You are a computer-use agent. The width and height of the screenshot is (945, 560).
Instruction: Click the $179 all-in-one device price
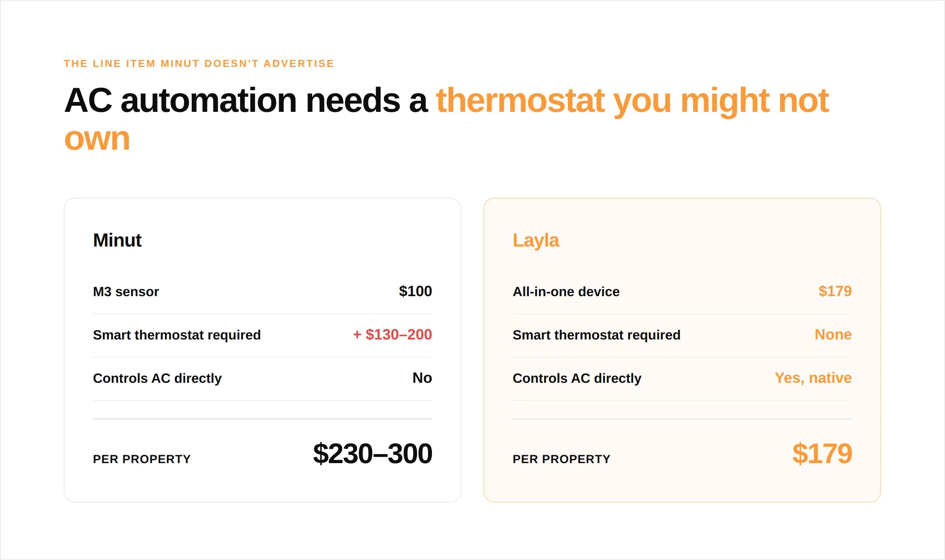coord(835,291)
